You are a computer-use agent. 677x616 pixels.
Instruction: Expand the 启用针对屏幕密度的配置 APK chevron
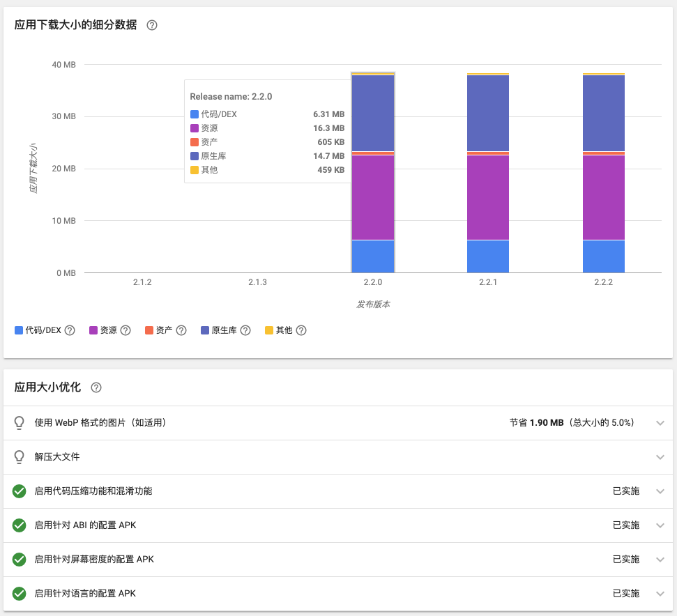click(x=660, y=559)
